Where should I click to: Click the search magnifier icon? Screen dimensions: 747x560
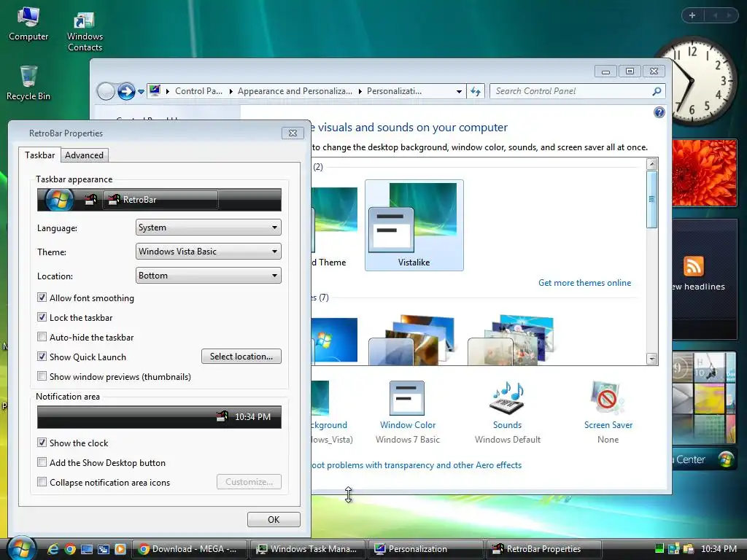tap(657, 91)
